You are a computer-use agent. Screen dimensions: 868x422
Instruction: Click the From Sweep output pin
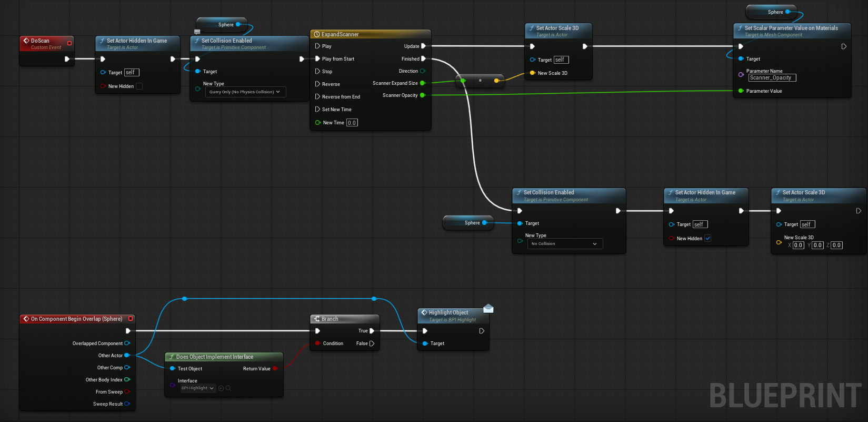[x=127, y=391]
